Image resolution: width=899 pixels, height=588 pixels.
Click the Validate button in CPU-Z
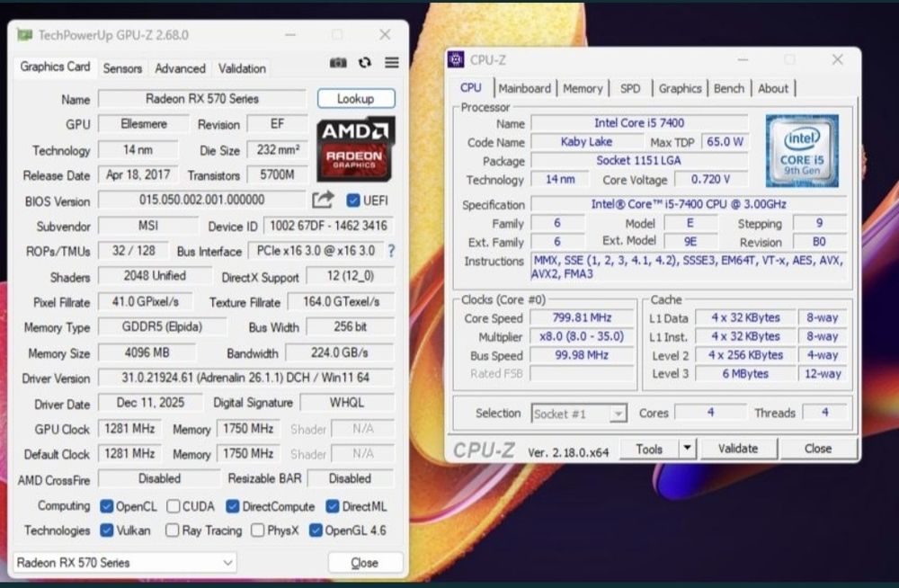(738, 449)
